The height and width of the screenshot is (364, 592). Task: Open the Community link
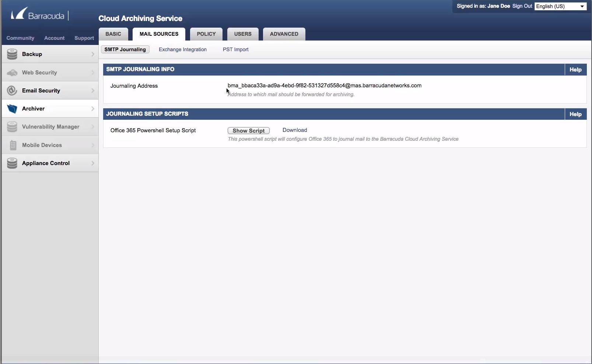pos(20,38)
